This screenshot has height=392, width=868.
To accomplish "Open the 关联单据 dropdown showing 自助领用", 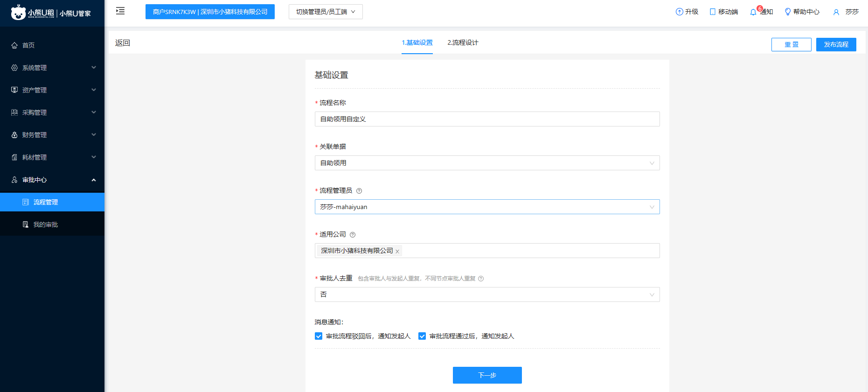I will (487, 163).
